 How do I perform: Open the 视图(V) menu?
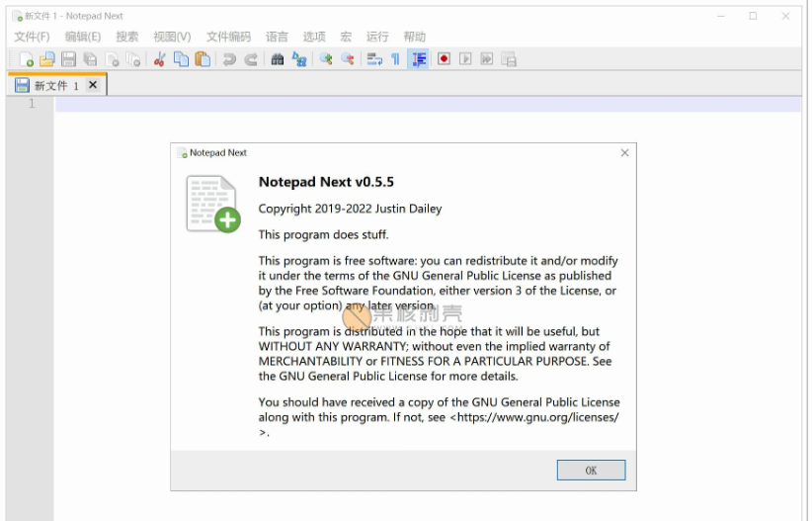pyautogui.click(x=172, y=37)
